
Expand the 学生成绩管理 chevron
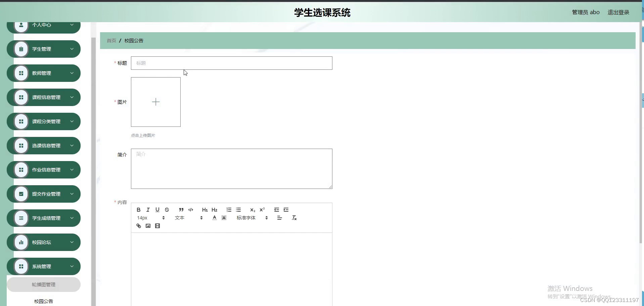[x=72, y=218]
